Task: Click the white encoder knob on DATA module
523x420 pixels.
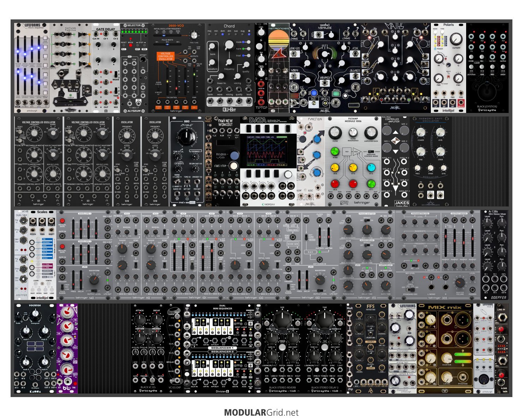Action: (x=288, y=174)
